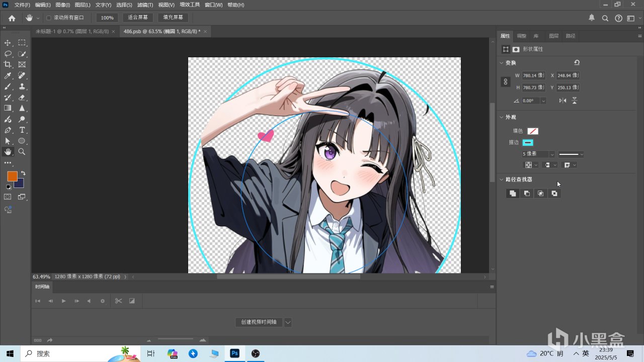Toggle width-height link constraint
This screenshot has width=644, height=362.
point(506,81)
